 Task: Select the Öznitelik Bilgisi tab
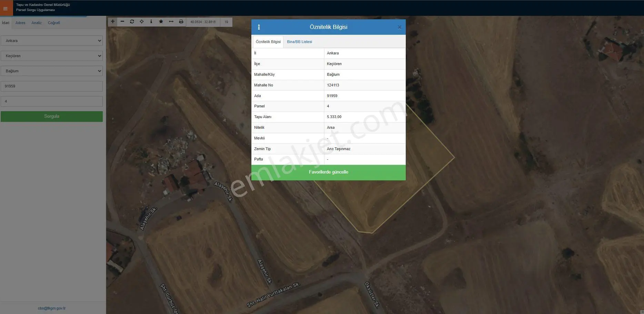[268, 42]
